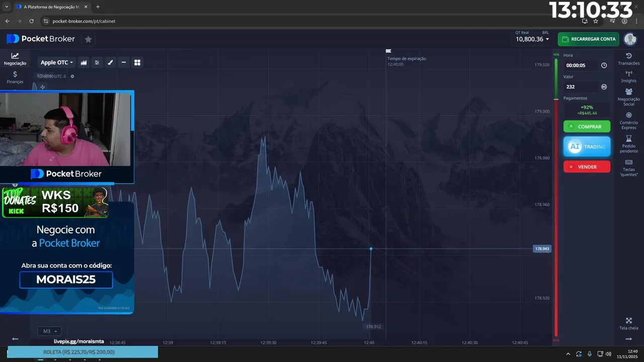Click the browser reload button
The width and height of the screenshot is (644, 362).
(31, 21)
